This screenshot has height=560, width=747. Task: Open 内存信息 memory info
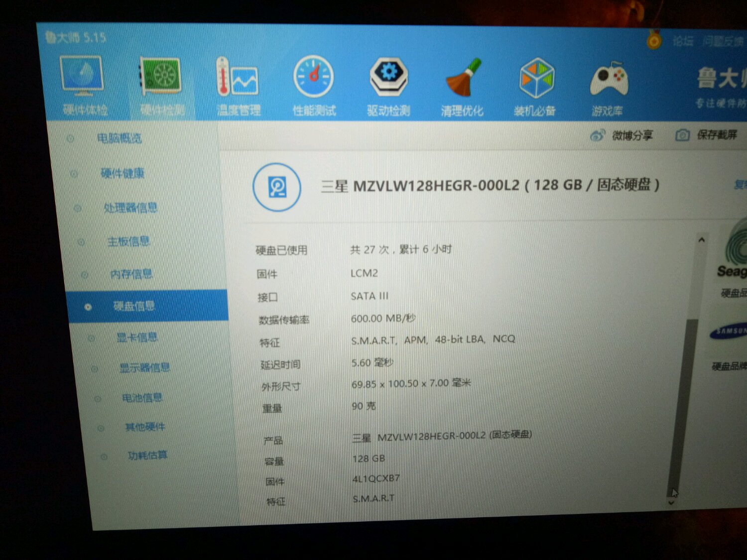(131, 274)
